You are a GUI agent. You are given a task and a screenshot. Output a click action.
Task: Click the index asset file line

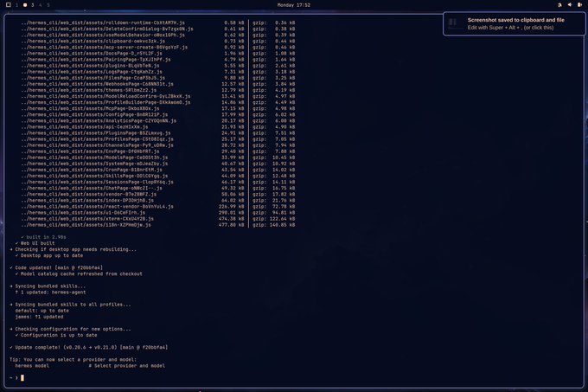87,200
